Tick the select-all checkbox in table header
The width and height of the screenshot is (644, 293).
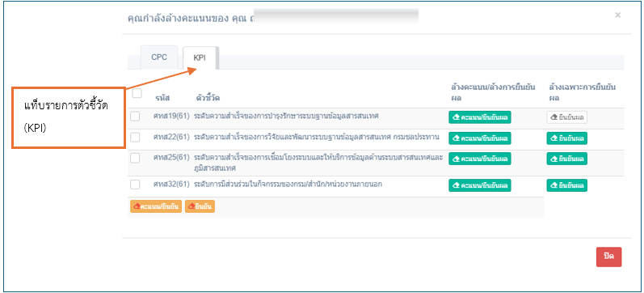point(137,93)
